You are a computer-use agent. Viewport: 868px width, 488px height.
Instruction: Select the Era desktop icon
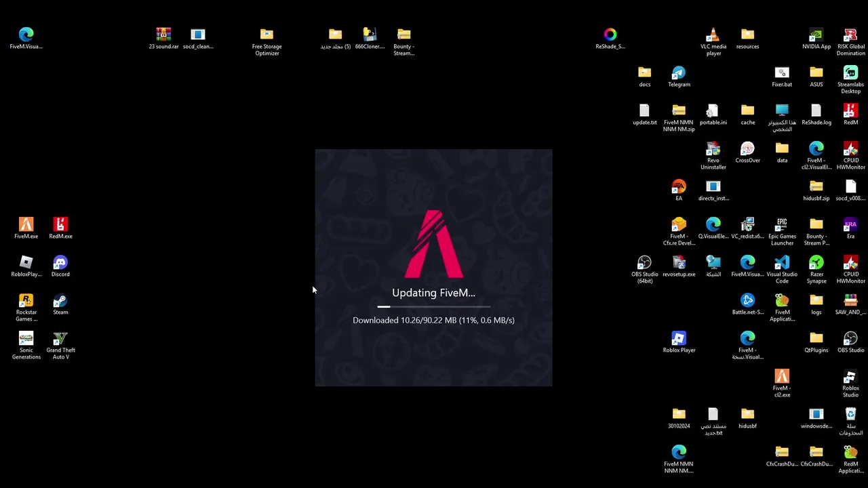point(851,228)
